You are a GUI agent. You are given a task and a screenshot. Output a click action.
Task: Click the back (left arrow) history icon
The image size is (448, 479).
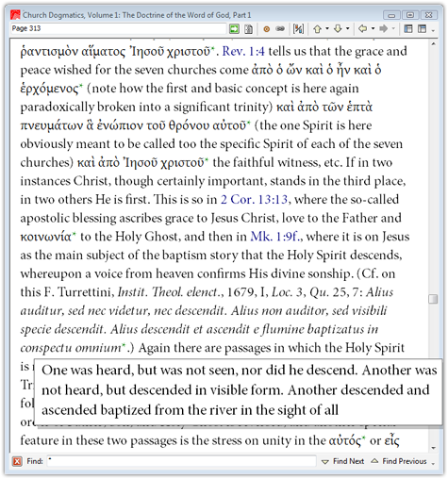pyautogui.click(x=363, y=29)
